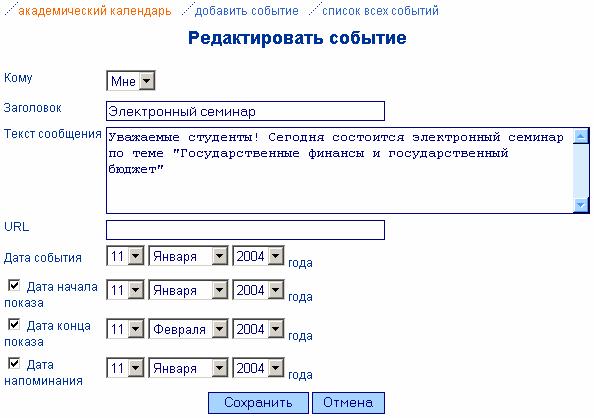Open the Дата начала показа month dropdown
The image size is (594, 418).
[x=188, y=290]
